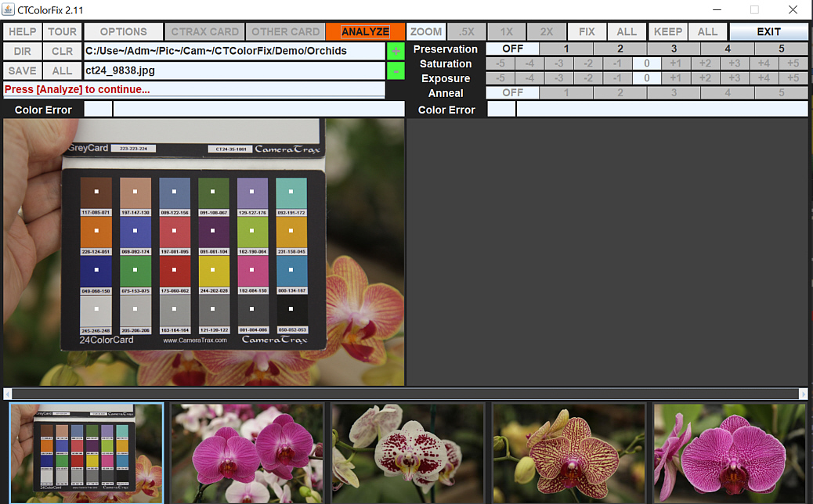This screenshot has width=813, height=504.
Task: Click the right arrow of thumbnail scrollbar
Action: point(803,394)
